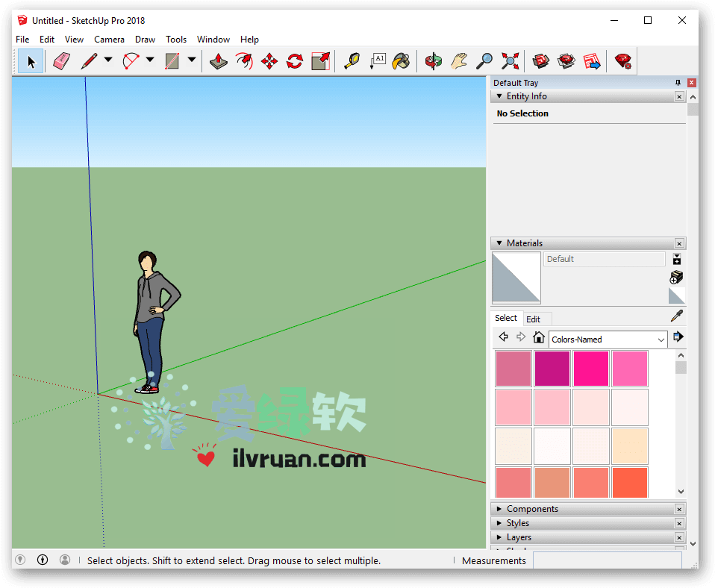The height and width of the screenshot is (588, 715).
Task: Pick the Scale tool
Action: (321, 61)
